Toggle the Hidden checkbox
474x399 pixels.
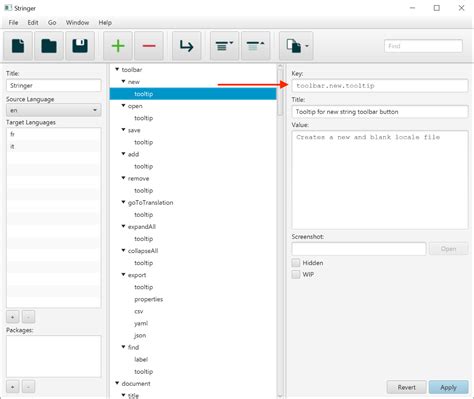click(x=296, y=263)
